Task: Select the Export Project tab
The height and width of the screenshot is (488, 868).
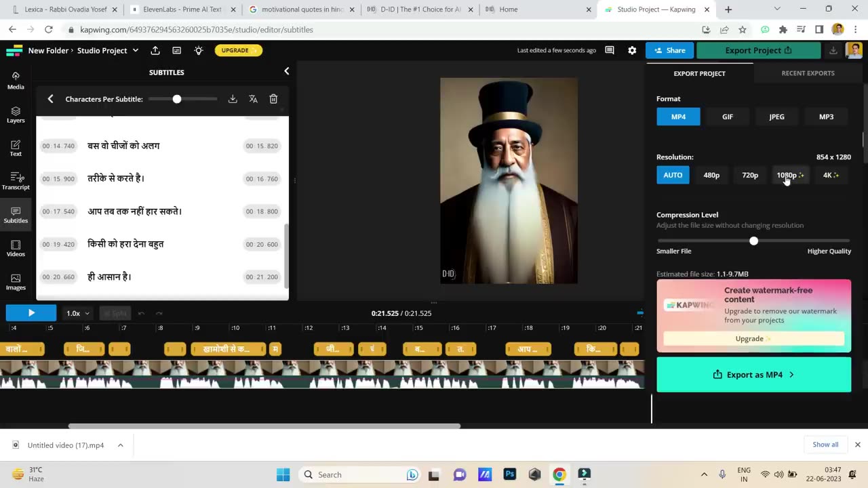Action: pos(699,73)
